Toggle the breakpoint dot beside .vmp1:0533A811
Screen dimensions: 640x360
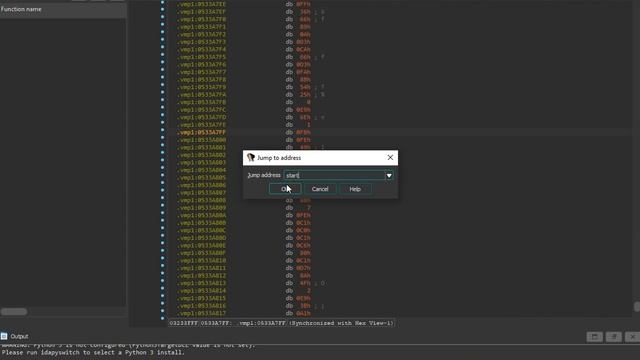click(x=162, y=266)
